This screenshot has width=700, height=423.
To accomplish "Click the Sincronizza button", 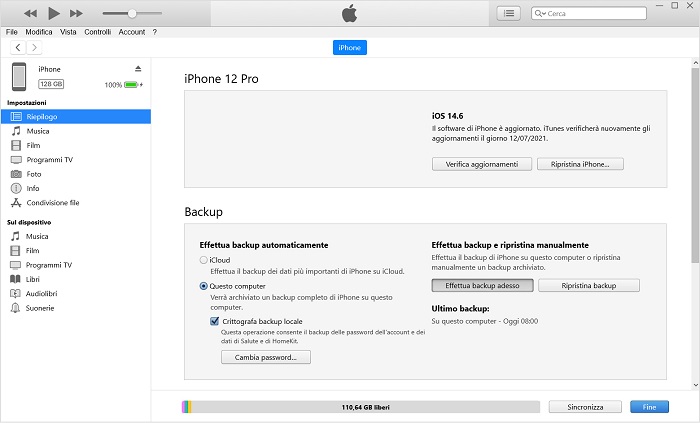I will click(x=585, y=407).
